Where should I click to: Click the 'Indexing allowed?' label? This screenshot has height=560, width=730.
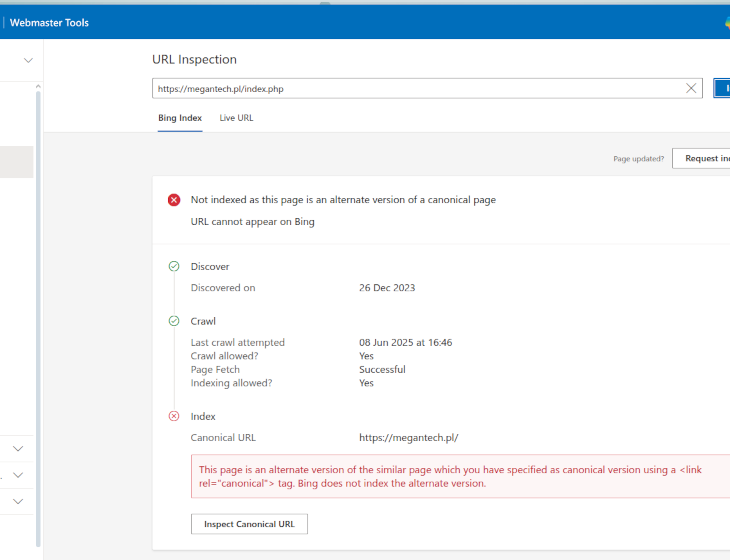(x=231, y=383)
